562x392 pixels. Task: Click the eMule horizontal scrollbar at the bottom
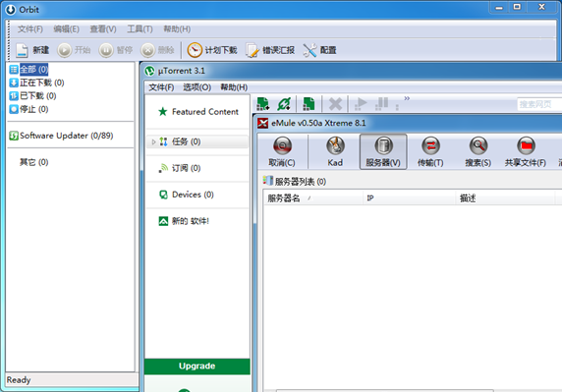[x=384, y=391]
